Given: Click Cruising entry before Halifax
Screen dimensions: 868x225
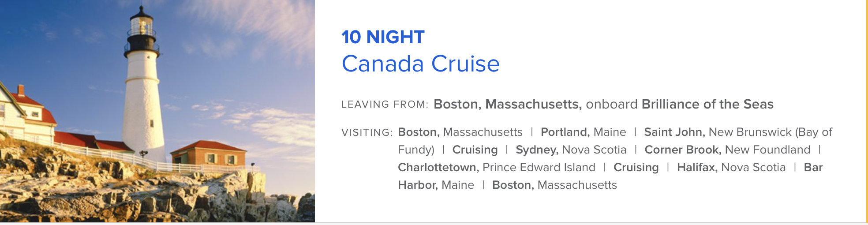Looking at the screenshot, I should (x=636, y=167).
